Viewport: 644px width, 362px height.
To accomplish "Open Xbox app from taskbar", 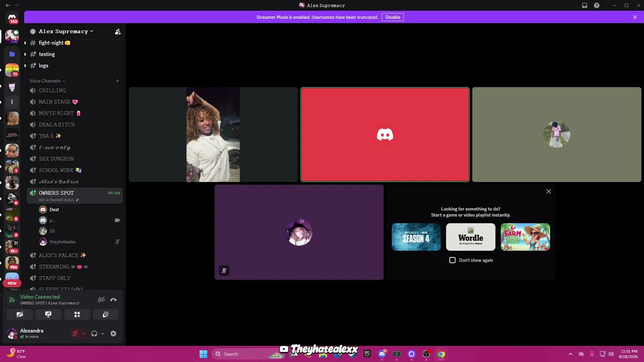I will point(396,354).
